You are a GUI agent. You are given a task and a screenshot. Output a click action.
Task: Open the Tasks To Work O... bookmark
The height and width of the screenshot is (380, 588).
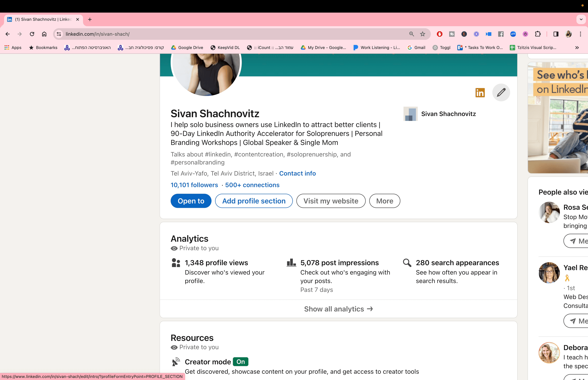[480, 48]
